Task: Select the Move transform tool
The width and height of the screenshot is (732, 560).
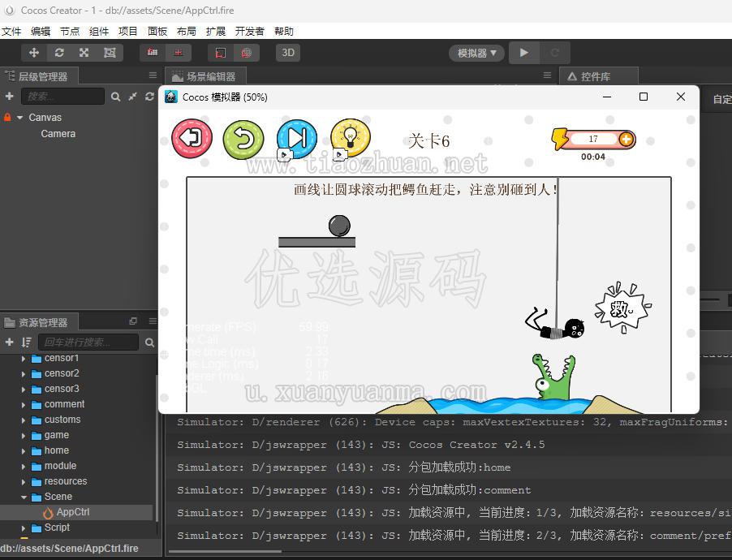Action: [33, 53]
